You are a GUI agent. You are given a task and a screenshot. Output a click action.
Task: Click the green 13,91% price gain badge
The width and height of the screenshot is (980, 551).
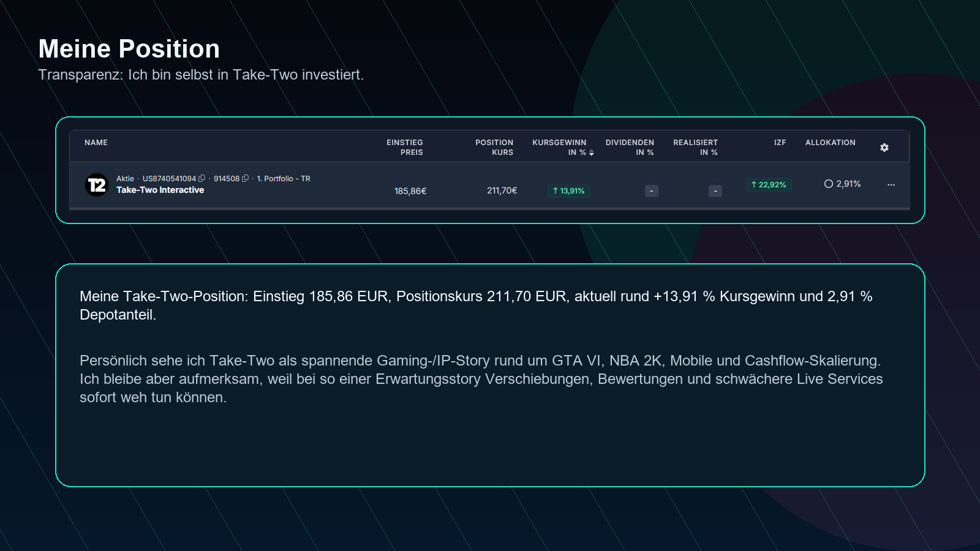(568, 191)
